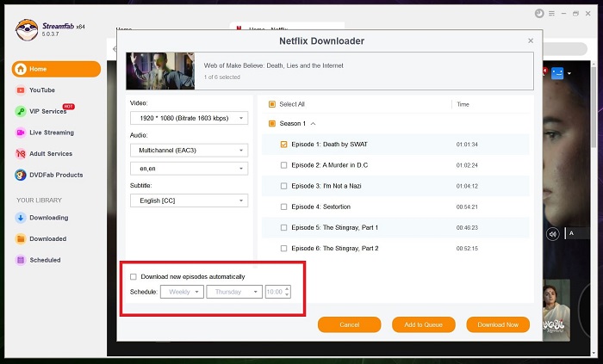The width and height of the screenshot is (603, 364).
Task: Click the Scheduled calendar icon
Action: [21, 260]
